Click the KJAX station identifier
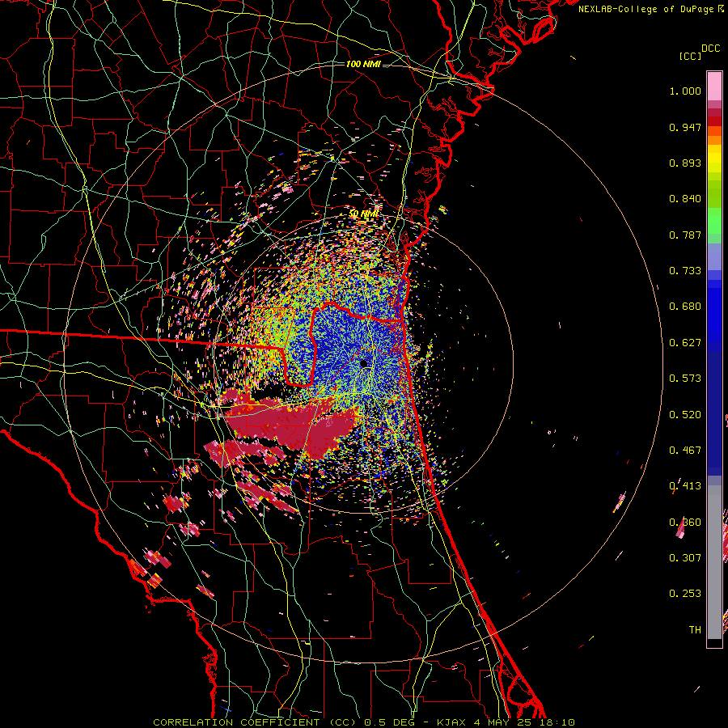 (x=452, y=722)
